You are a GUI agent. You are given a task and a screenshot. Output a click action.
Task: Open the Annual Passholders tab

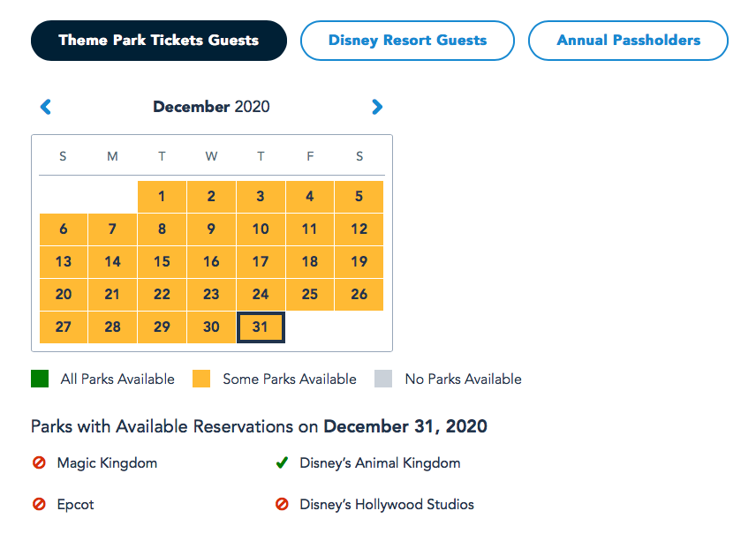click(628, 41)
